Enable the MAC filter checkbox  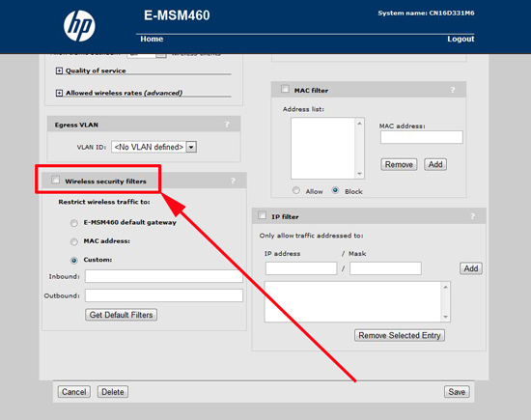(x=285, y=89)
